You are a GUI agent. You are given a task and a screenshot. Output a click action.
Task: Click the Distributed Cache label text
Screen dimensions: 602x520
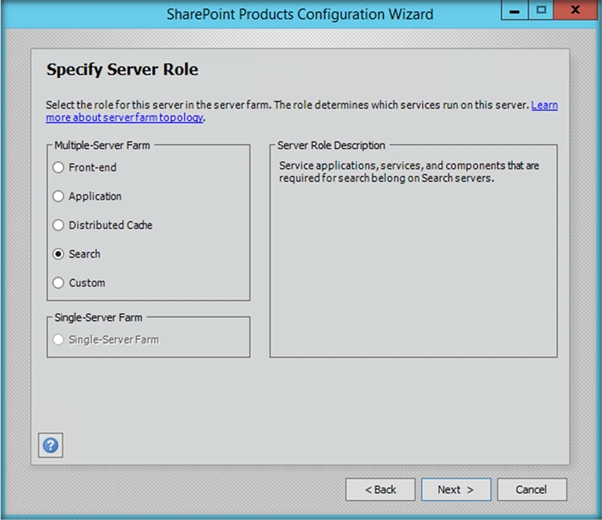pos(111,225)
